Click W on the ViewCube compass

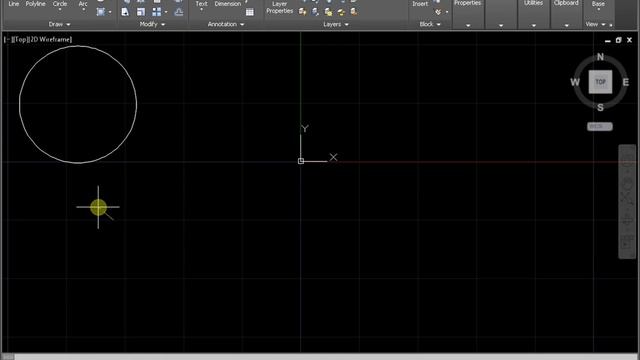[x=575, y=82]
